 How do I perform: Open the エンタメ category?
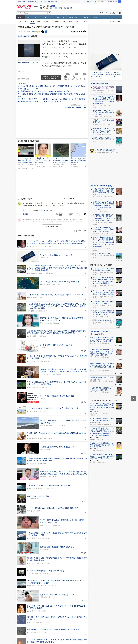pyautogui.click(x=47, y=21)
